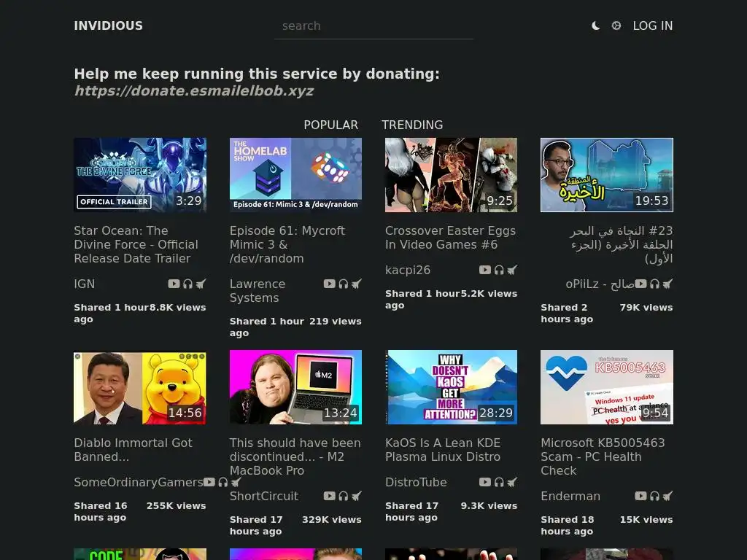Switch instance for Lawrence Systems video
Screen dimensions: 747x560
coord(356,284)
